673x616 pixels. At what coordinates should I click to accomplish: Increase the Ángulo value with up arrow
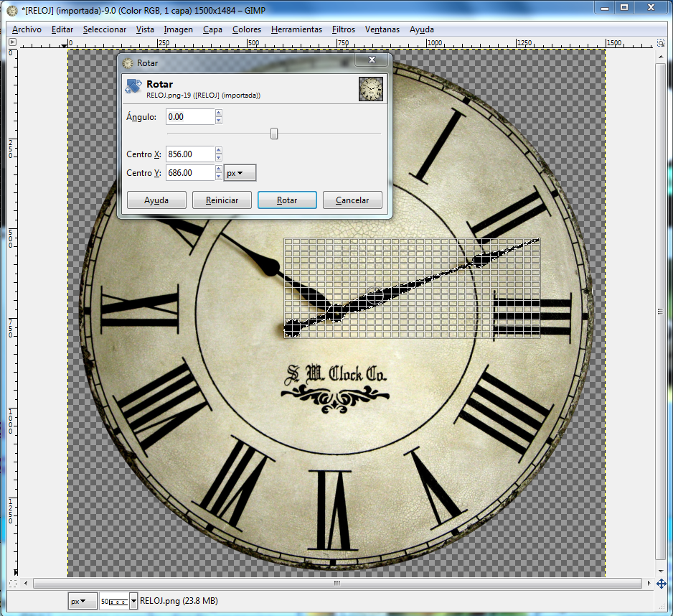pos(219,113)
